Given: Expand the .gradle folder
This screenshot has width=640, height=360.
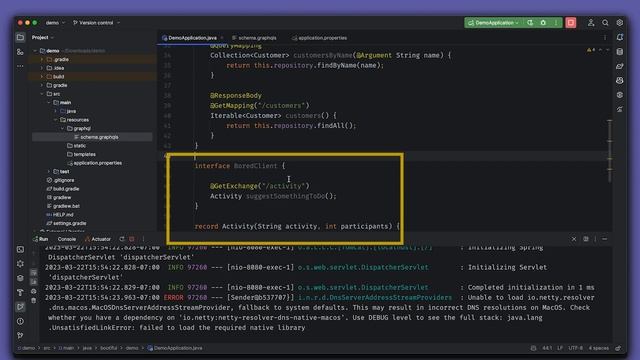Looking at the screenshot, I should point(42,60).
